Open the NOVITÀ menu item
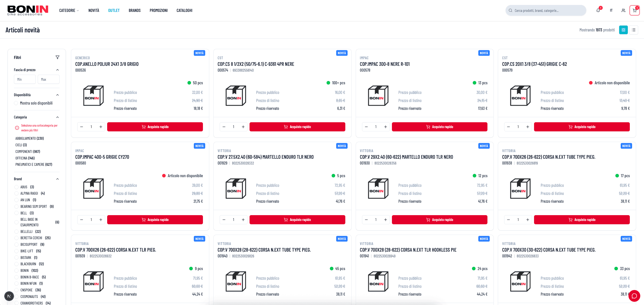644x305 pixels. tap(94, 10)
